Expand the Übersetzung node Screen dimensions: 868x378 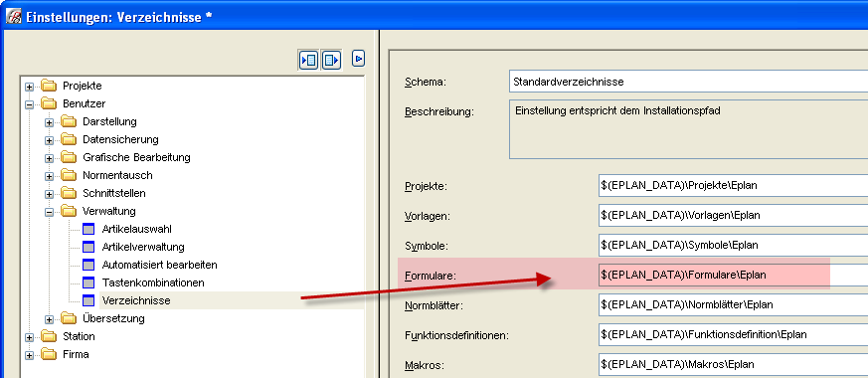pyautogui.click(x=50, y=319)
